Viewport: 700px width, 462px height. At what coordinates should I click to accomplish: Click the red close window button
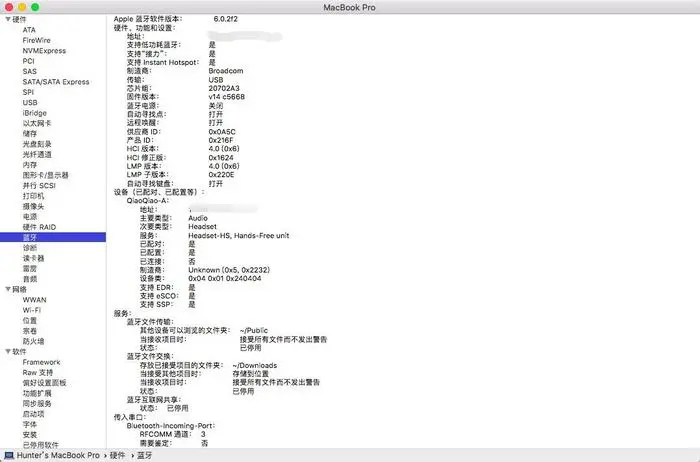coord(9,7)
